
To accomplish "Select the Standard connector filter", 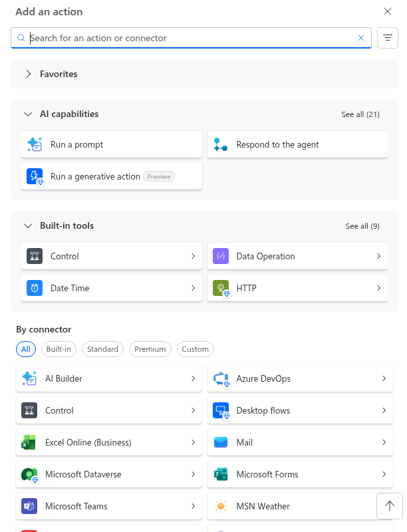I will point(102,349).
